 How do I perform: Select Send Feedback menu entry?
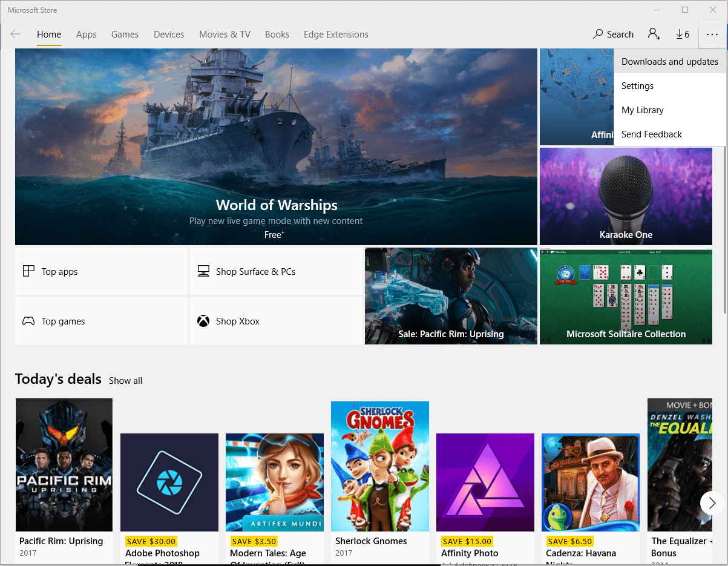(x=670, y=134)
